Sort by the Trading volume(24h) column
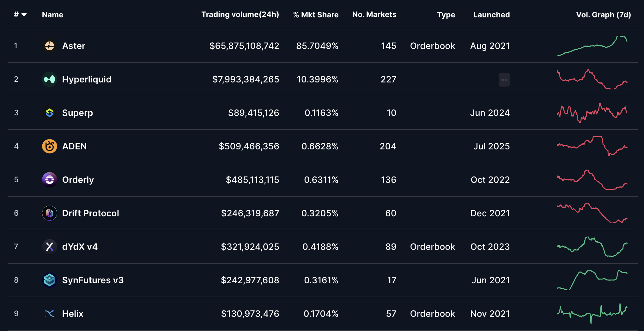 (x=240, y=14)
